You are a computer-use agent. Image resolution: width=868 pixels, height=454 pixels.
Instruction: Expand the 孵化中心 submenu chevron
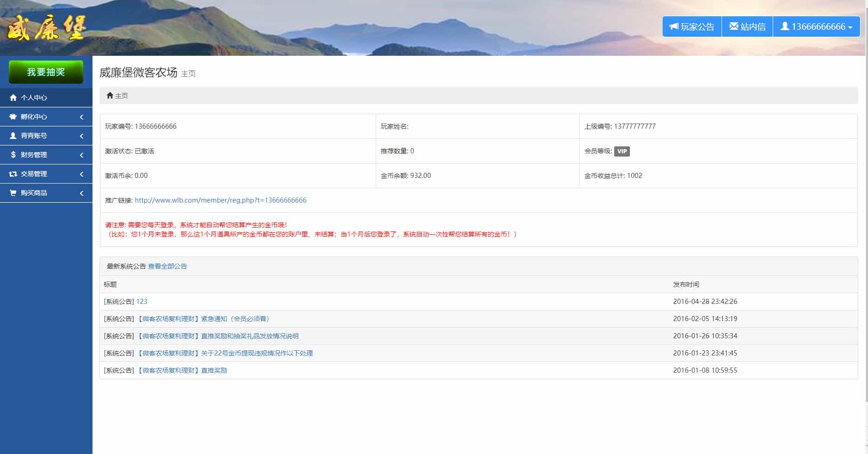(82, 117)
